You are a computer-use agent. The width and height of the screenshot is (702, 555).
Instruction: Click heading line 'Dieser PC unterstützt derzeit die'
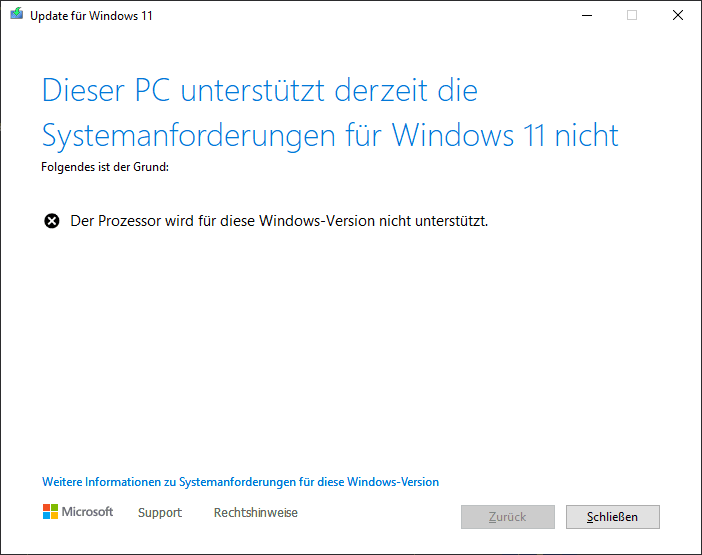(x=260, y=91)
